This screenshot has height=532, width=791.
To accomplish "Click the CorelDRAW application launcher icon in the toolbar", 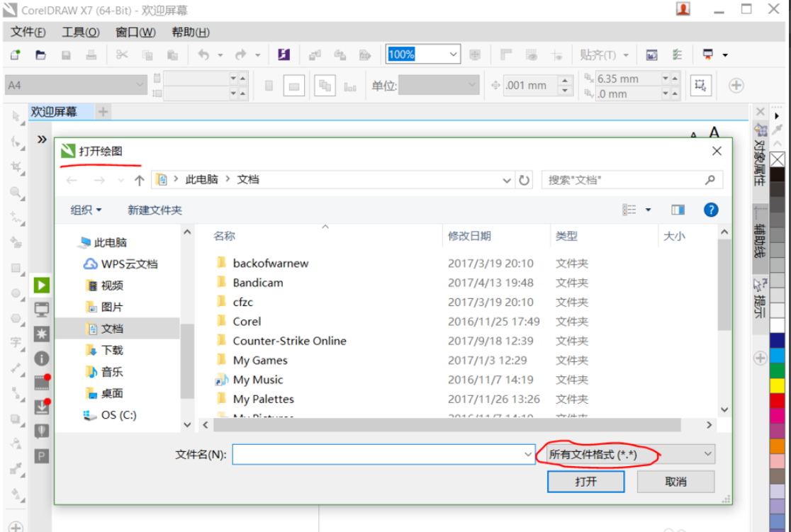I will (284, 55).
